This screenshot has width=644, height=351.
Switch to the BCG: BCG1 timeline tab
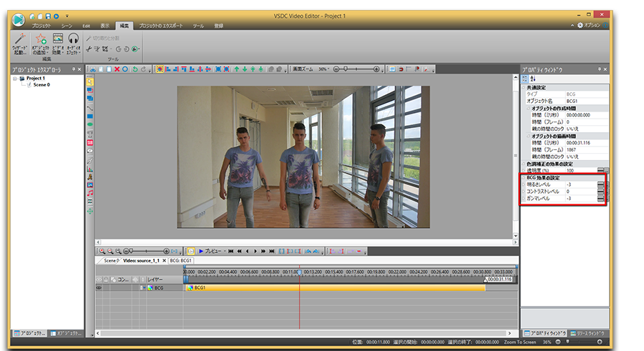tap(180, 261)
